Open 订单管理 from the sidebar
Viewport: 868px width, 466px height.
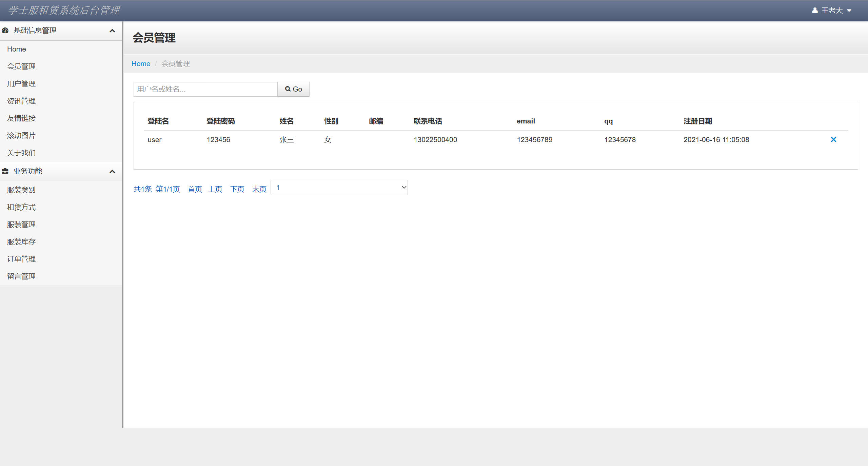coord(21,259)
